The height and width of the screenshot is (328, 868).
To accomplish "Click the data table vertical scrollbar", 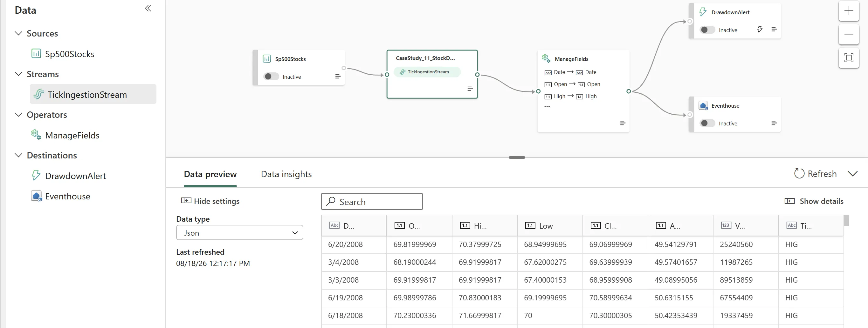I will click(x=846, y=220).
